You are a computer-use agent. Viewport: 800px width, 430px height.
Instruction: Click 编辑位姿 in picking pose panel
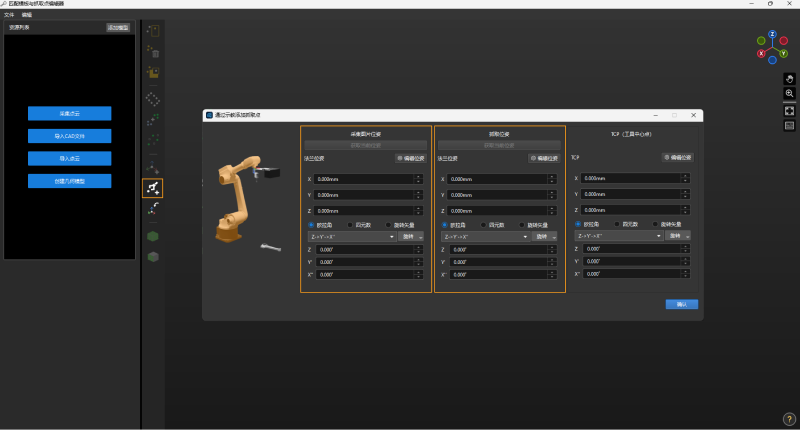point(544,159)
